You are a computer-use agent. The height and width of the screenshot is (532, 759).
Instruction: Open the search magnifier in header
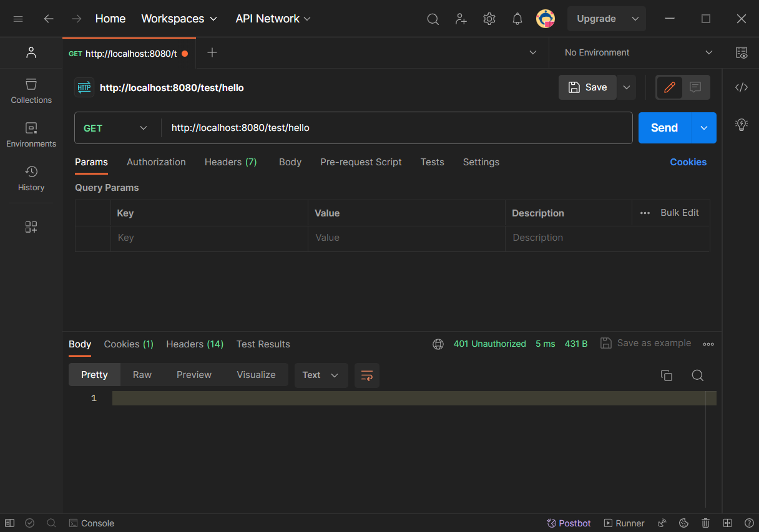click(433, 19)
